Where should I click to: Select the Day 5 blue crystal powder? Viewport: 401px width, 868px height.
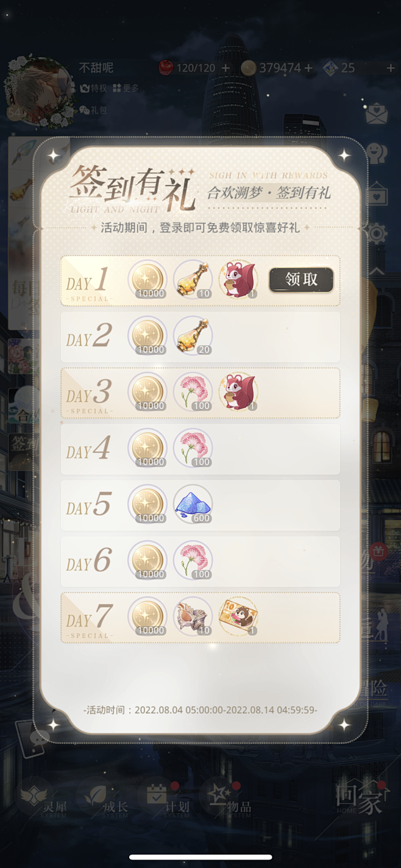point(193,504)
